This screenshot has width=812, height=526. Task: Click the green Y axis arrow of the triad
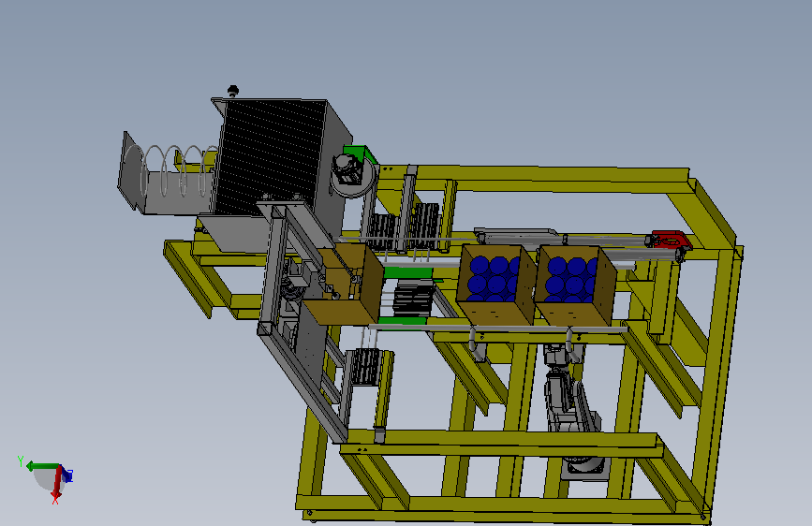[x=42, y=466]
